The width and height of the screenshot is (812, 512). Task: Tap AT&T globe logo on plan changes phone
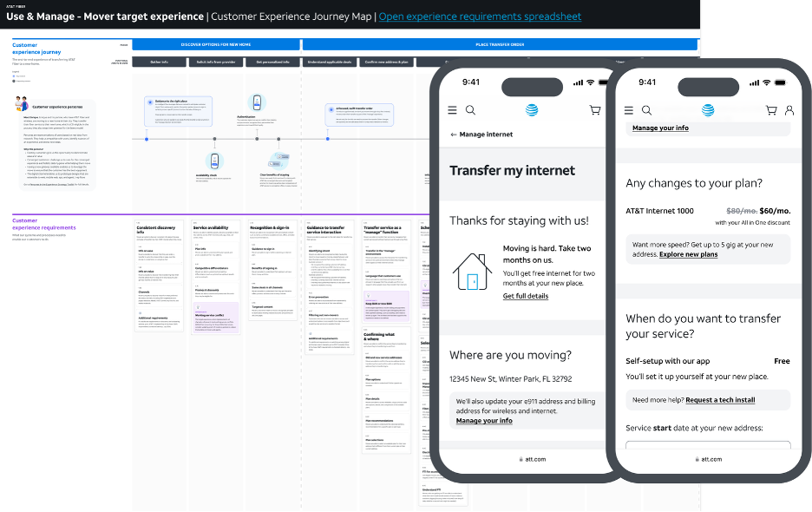708,110
